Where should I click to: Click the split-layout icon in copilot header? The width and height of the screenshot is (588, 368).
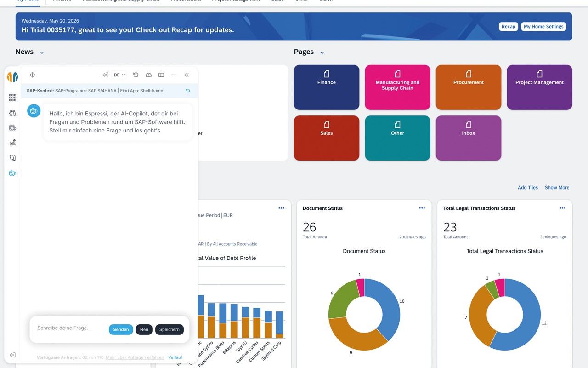click(x=161, y=75)
